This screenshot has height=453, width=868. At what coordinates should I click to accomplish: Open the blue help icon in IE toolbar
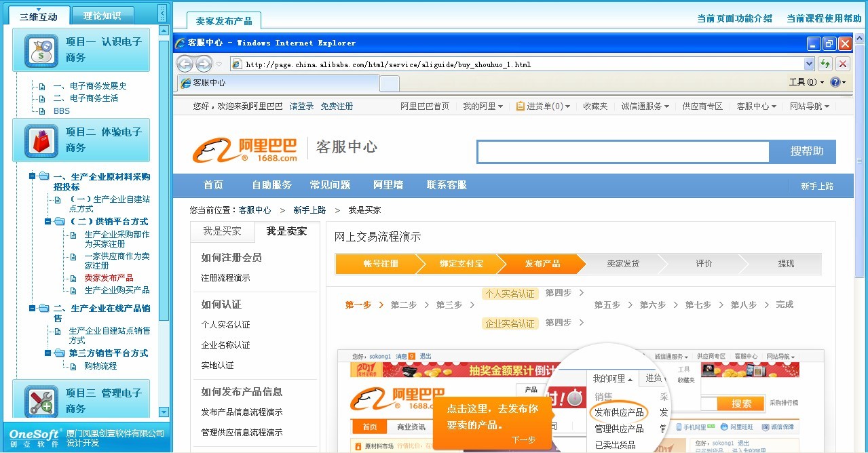[x=835, y=82]
